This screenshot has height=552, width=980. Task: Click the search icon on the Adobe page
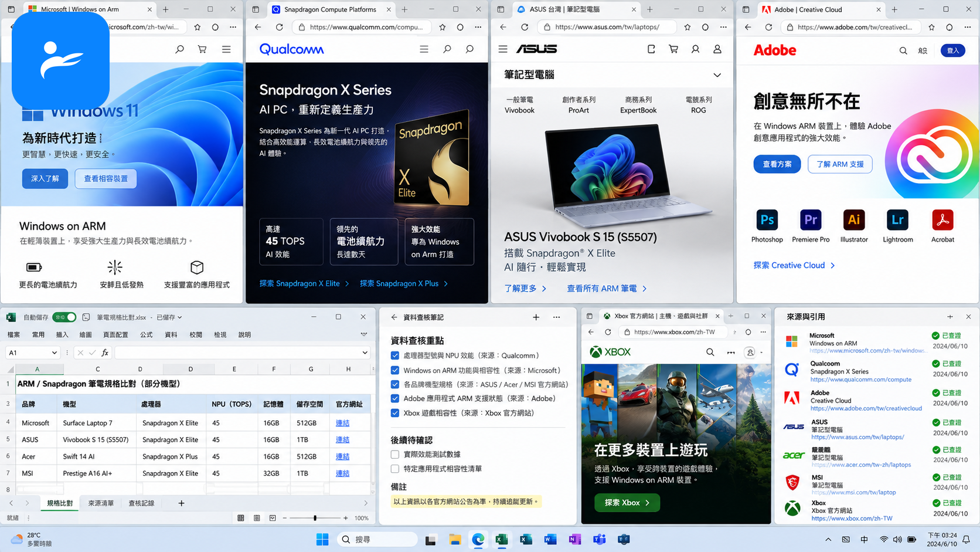[903, 50]
